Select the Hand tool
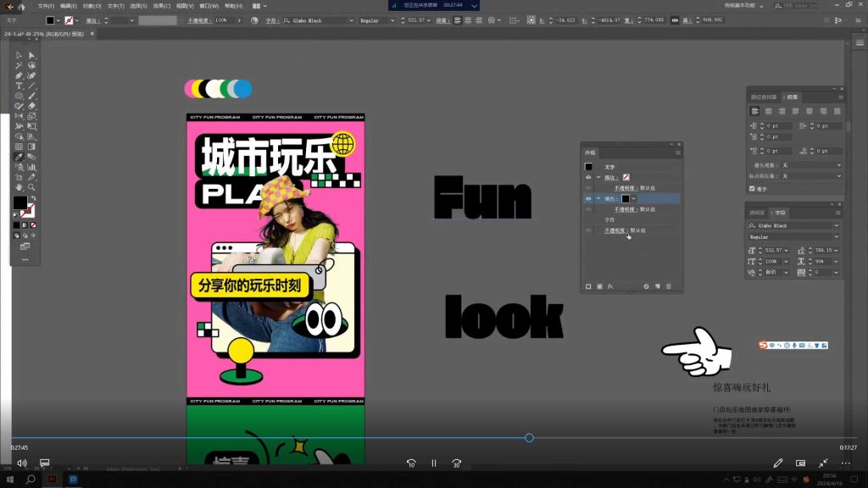Screen dimensions: 868x488 [19, 187]
